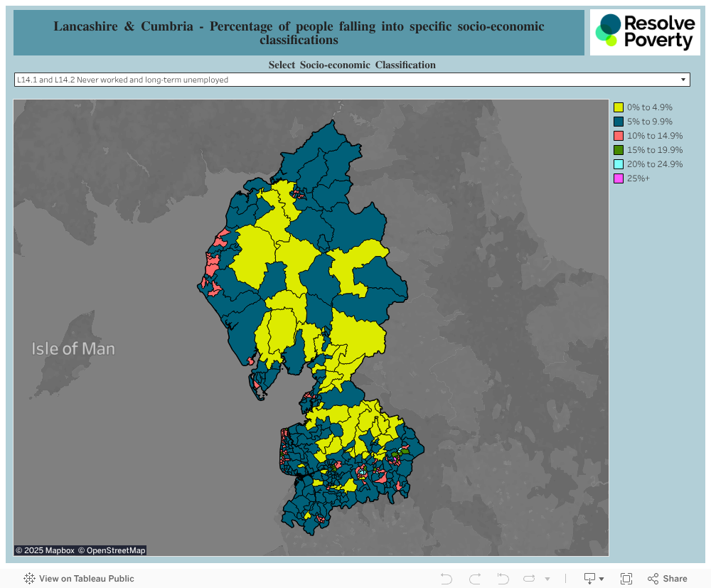This screenshot has width=711, height=588.
Task: Highlight the 15% to 19.9% legend item
Action: coord(654,150)
